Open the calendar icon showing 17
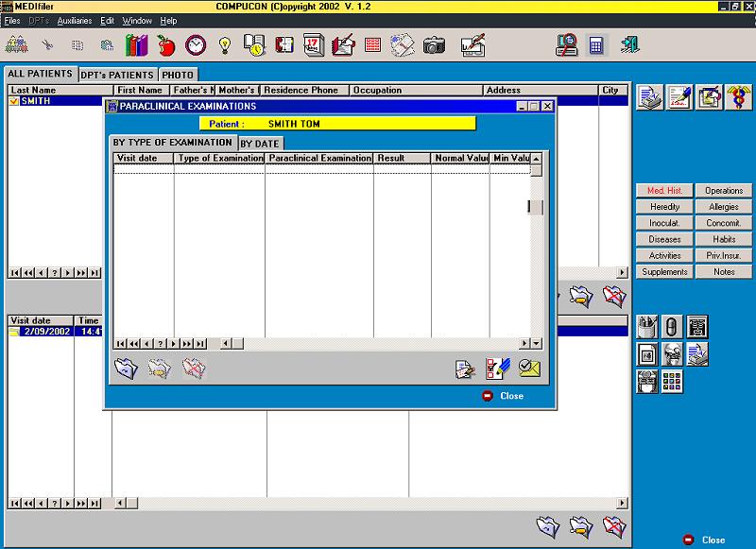 click(x=314, y=45)
